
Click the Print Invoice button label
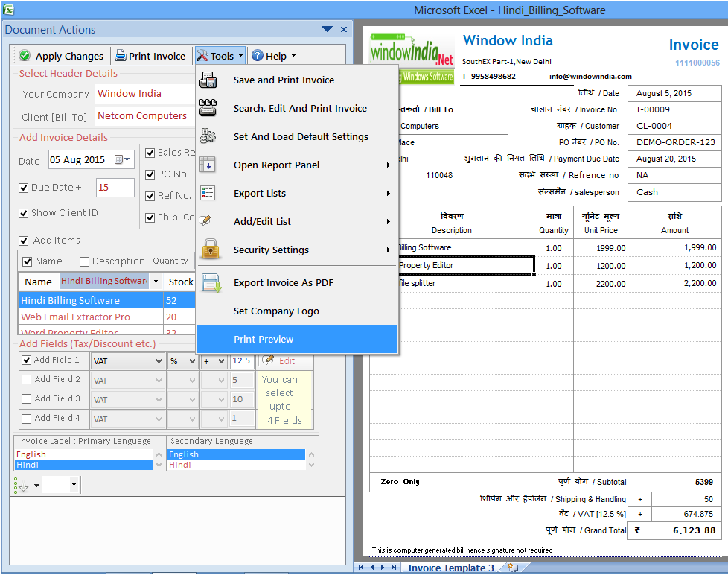click(157, 56)
